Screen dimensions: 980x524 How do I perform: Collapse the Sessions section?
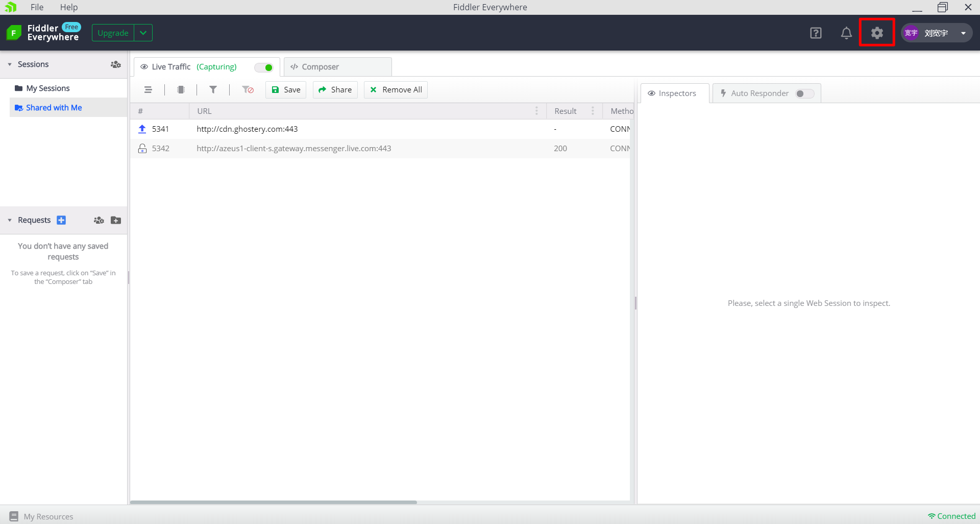[10, 64]
